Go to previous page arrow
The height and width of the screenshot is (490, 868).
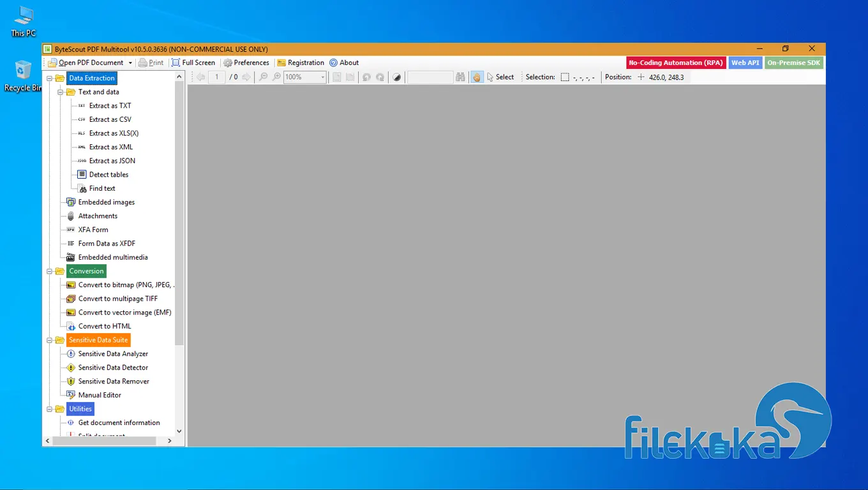click(x=200, y=77)
